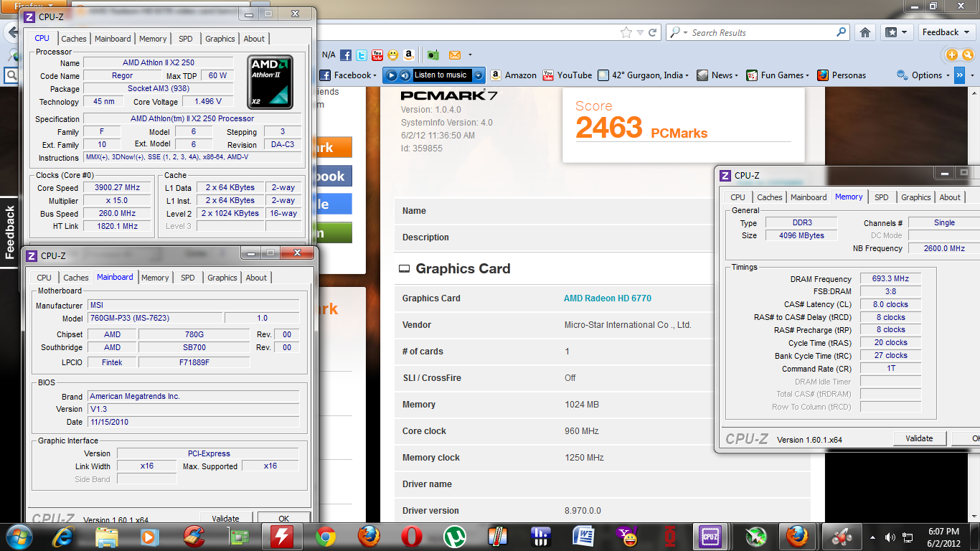This screenshot has height=551, width=980.
Task: Open the Listen to music dropdown arrow
Action: pyautogui.click(x=479, y=75)
